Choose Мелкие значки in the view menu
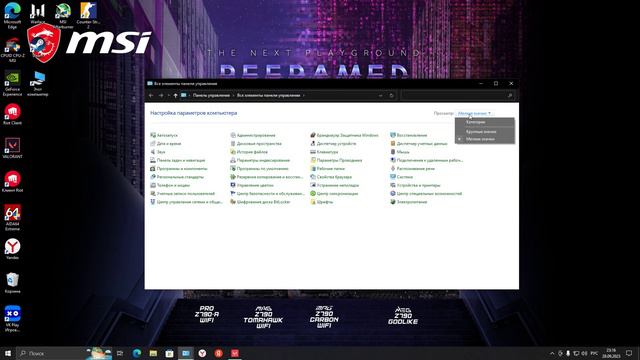Image resolution: width=640 pixels, height=360 pixels. click(x=485, y=139)
